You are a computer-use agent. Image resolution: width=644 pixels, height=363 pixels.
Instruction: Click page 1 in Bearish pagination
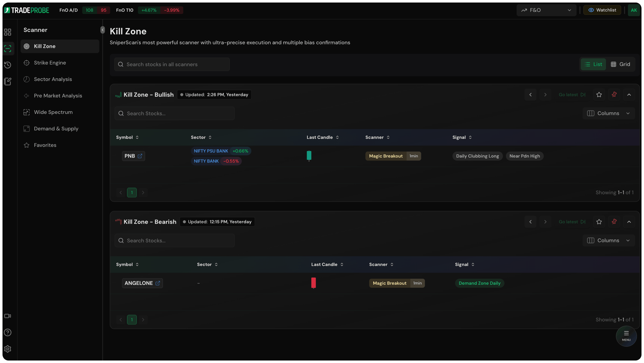132,320
